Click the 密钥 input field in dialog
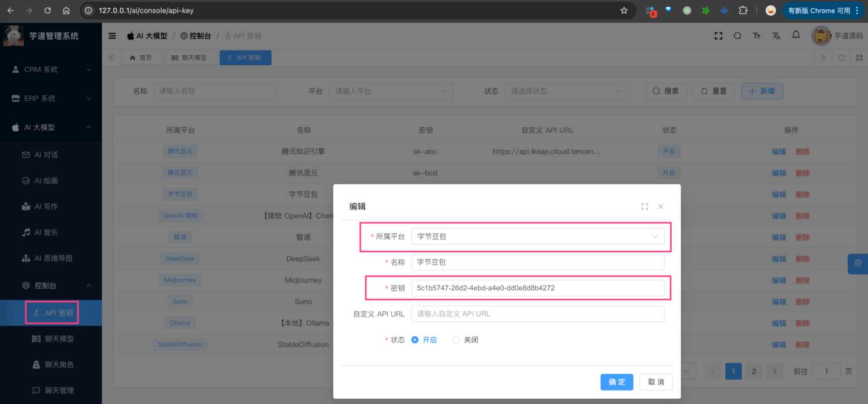The height and width of the screenshot is (404, 868). (x=537, y=288)
